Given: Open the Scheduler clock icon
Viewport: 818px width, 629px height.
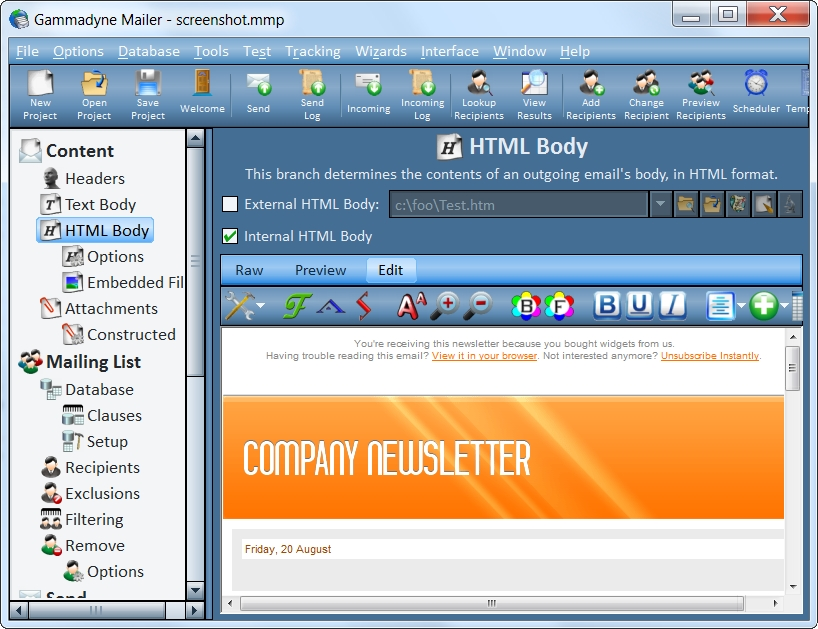Looking at the screenshot, I should click(756, 92).
